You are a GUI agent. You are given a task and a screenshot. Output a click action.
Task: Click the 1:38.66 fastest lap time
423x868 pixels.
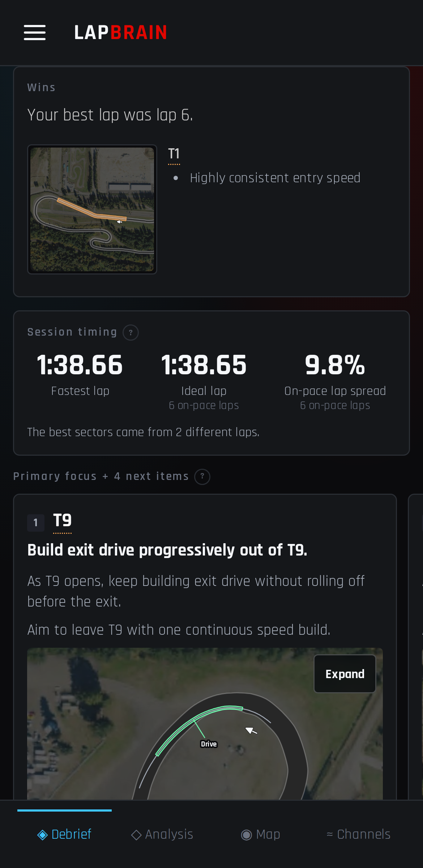pyautogui.click(x=80, y=365)
